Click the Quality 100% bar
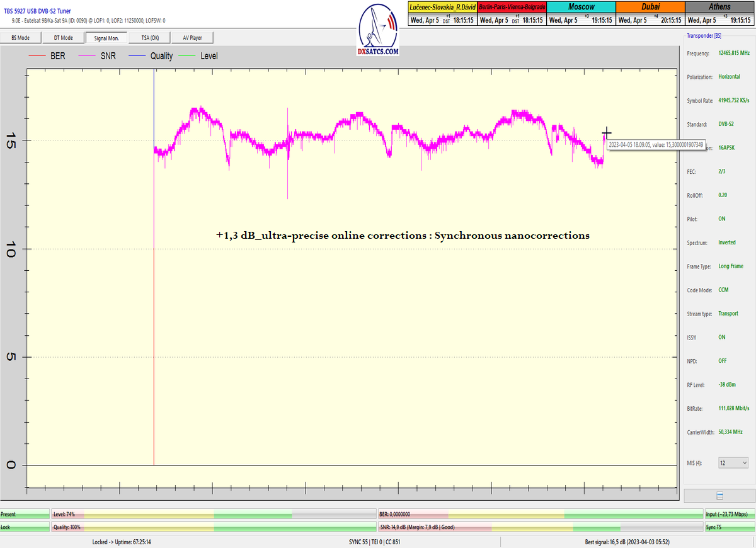 [213, 527]
